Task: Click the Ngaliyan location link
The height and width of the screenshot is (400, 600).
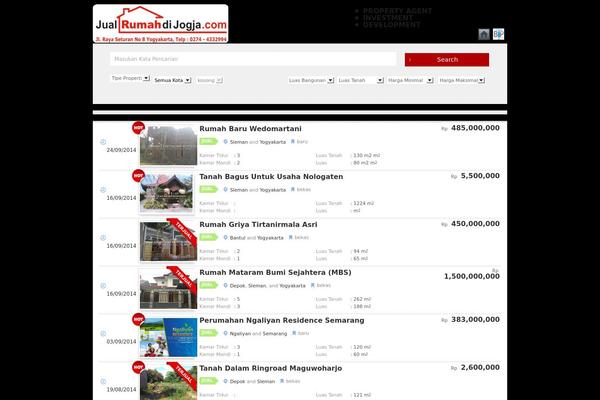Action: (x=240, y=333)
